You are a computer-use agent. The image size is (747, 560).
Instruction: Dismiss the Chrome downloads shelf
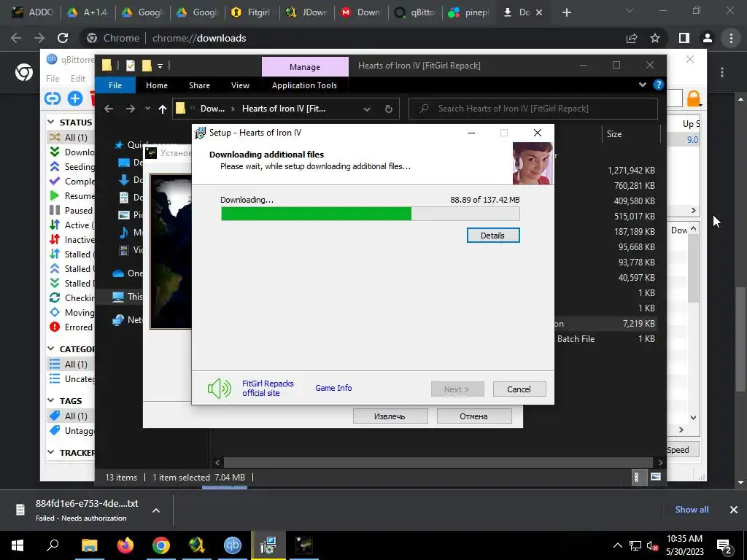click(734, 510)
